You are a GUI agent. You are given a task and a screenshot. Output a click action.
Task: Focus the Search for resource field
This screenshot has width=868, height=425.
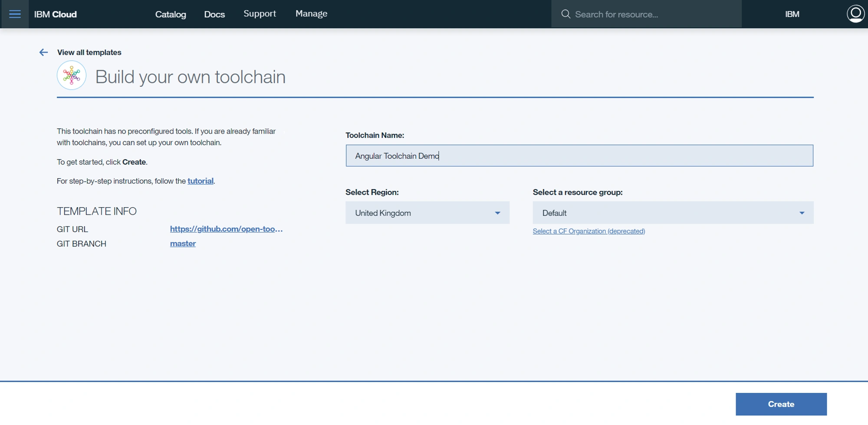point(646,14)
